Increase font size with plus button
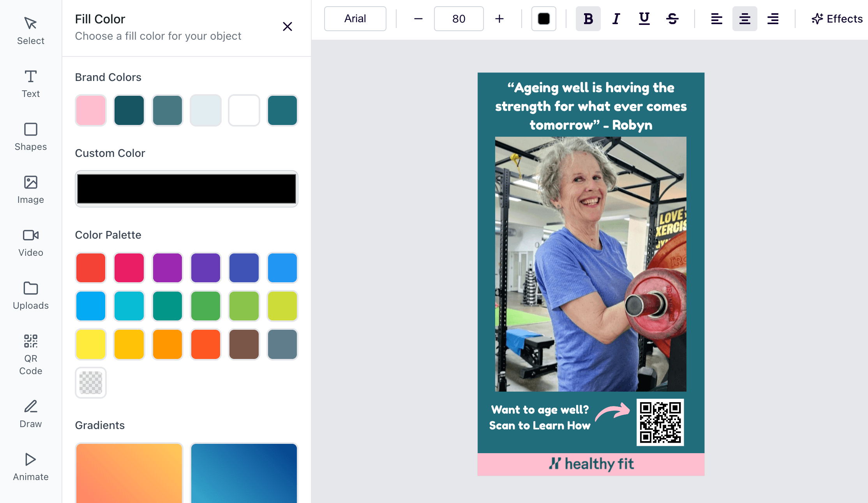868x503 pixels. pos(499,19)
